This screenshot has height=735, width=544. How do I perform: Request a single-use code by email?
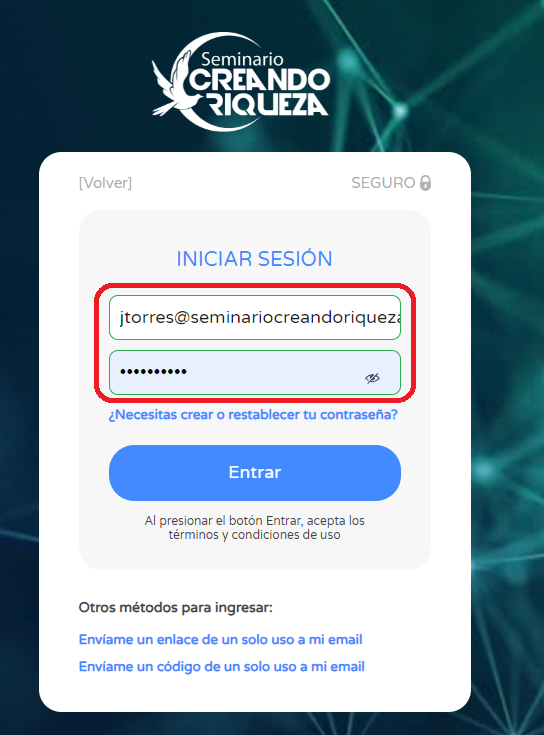[222, 667]
